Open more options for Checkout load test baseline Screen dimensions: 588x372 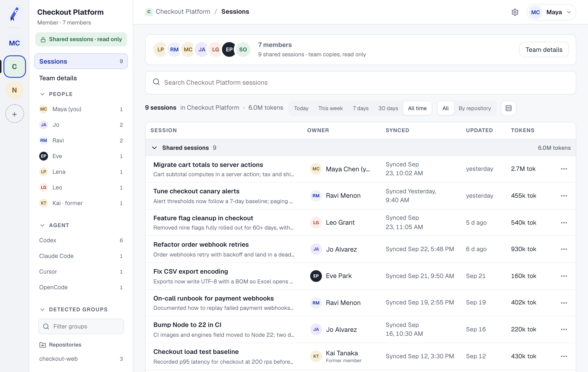(564, 356)
